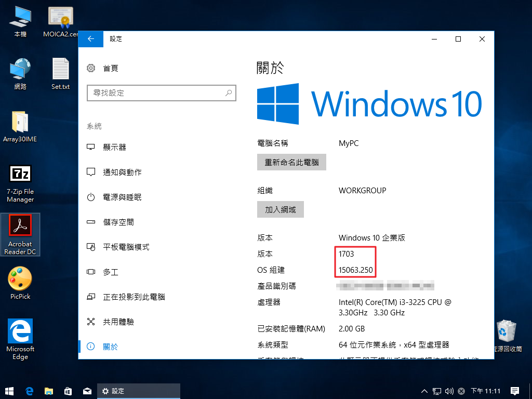Viewport: 532px width, 399px height.
Task: Go back using the Settings back arrow
Action: tap(90, 39)
